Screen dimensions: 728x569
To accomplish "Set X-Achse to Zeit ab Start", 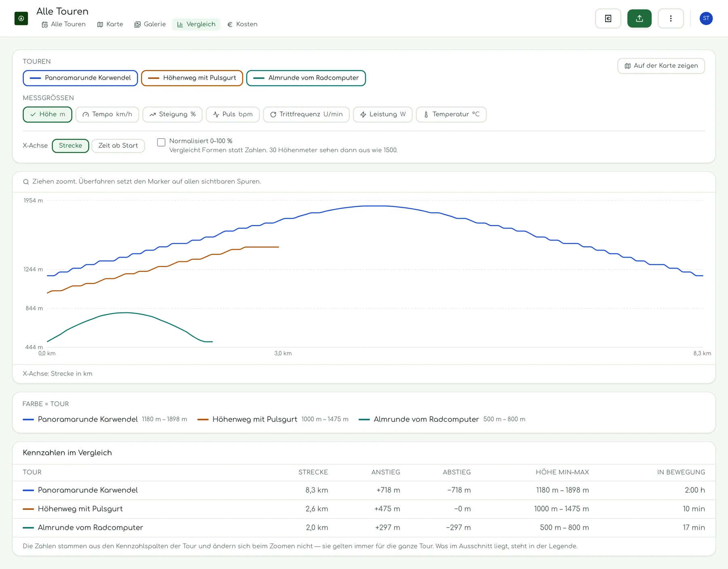I will click(x=118, y=146).
